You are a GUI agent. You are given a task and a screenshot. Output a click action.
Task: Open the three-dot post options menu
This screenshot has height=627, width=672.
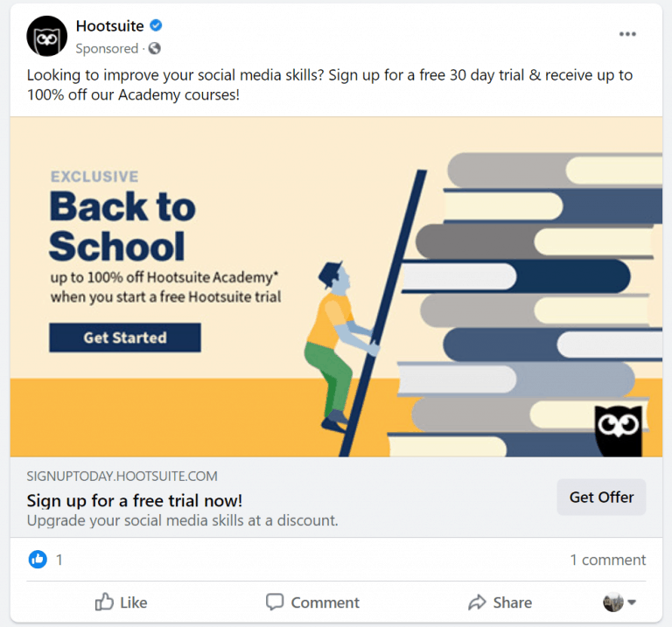click(x=627, y=34)
